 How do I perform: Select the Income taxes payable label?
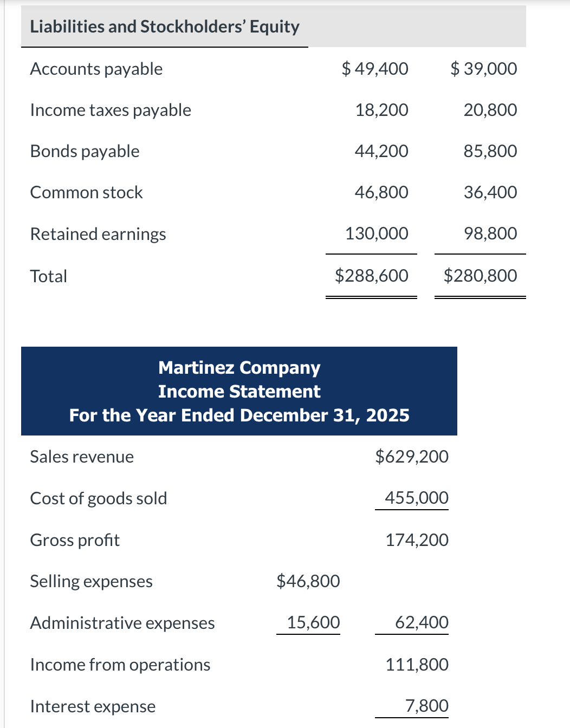[111, 110]
